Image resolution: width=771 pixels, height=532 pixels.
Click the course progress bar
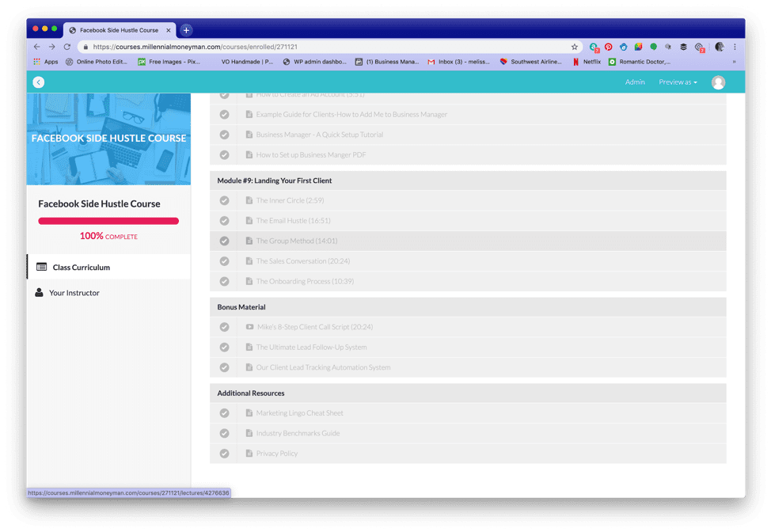[108, 221]
